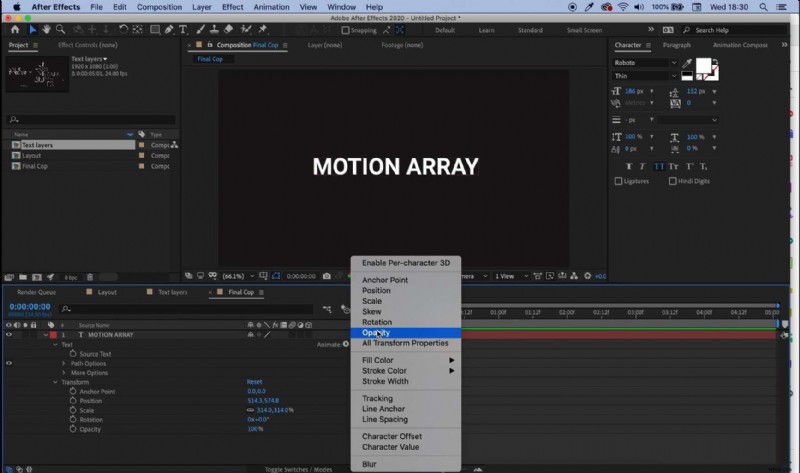
Task: Select the Horizontal Type tool
Action: 183,30
